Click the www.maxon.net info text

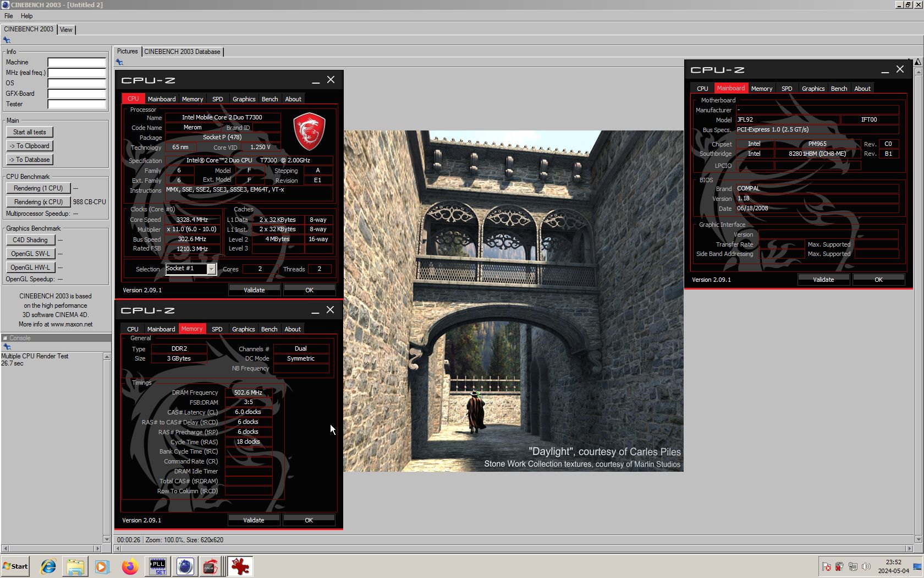[x=71, y=324]
